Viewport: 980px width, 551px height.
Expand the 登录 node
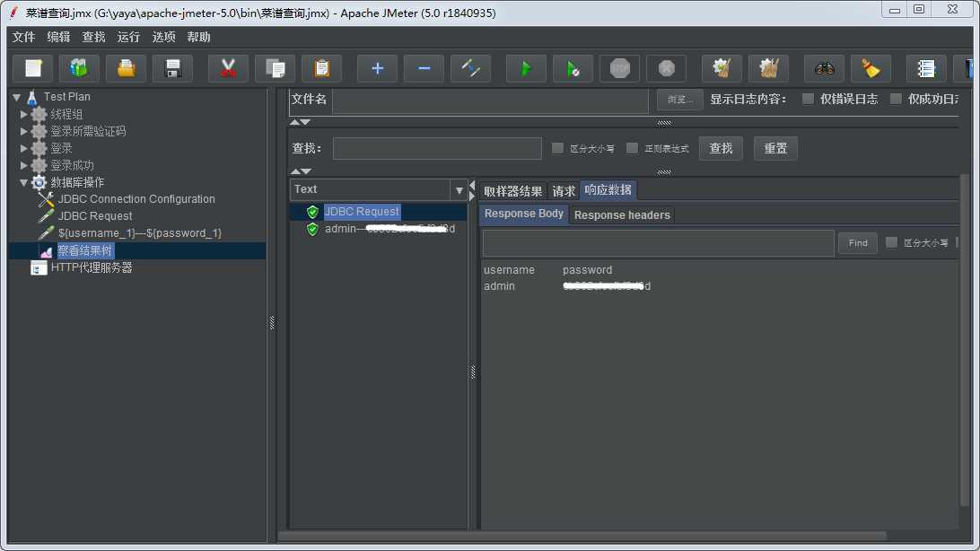(x=23, y=148)
